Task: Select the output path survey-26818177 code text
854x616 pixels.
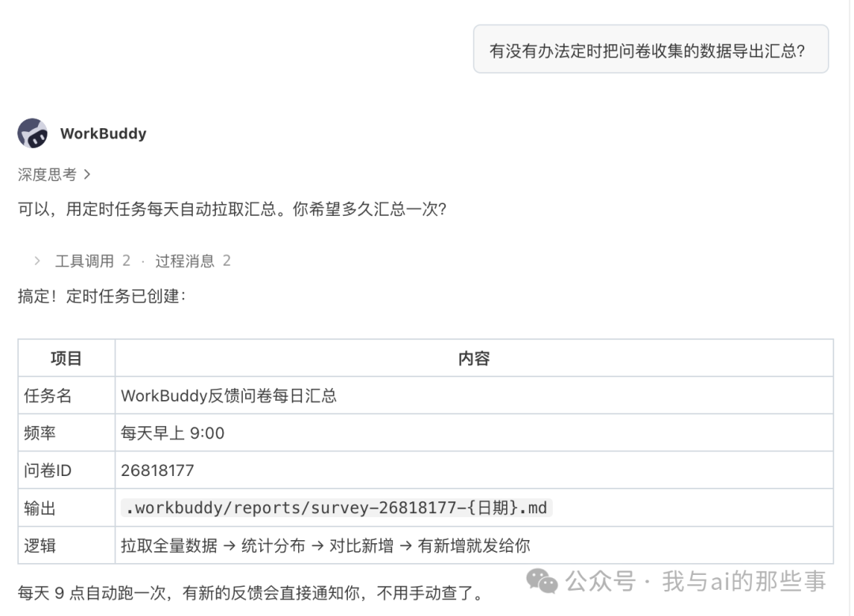Action: [x=336, y=508]
